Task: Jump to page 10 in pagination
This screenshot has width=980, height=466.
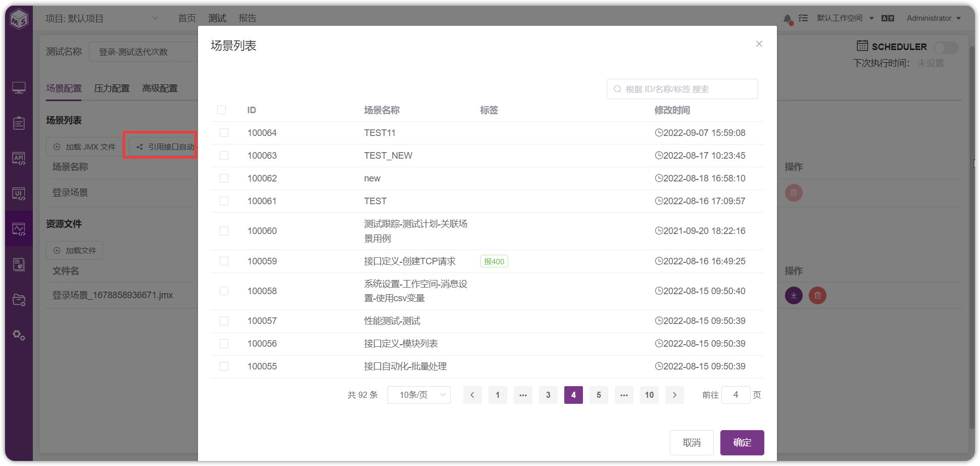Action: (x=649, y=395)
